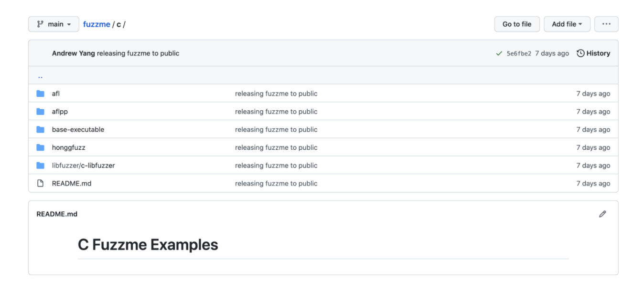Open the honggfuzz folder name
Image resolution: width=644 pixels, height=291 pixels.
pos(69,147)
